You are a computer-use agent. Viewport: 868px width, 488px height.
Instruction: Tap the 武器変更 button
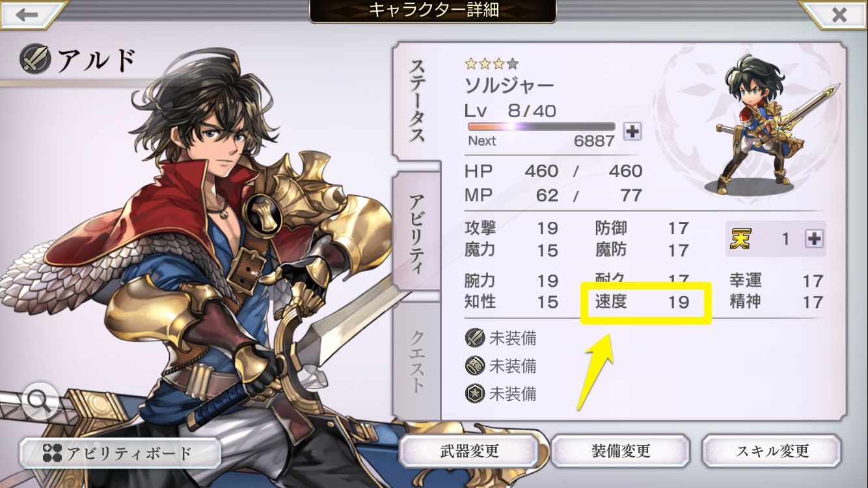[x=468, y=451]
